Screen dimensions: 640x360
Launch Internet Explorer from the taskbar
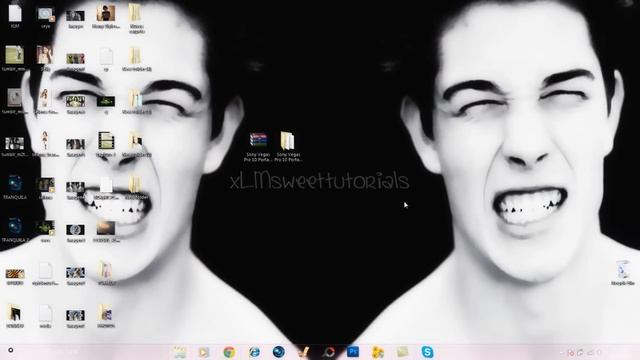point(254,352)
